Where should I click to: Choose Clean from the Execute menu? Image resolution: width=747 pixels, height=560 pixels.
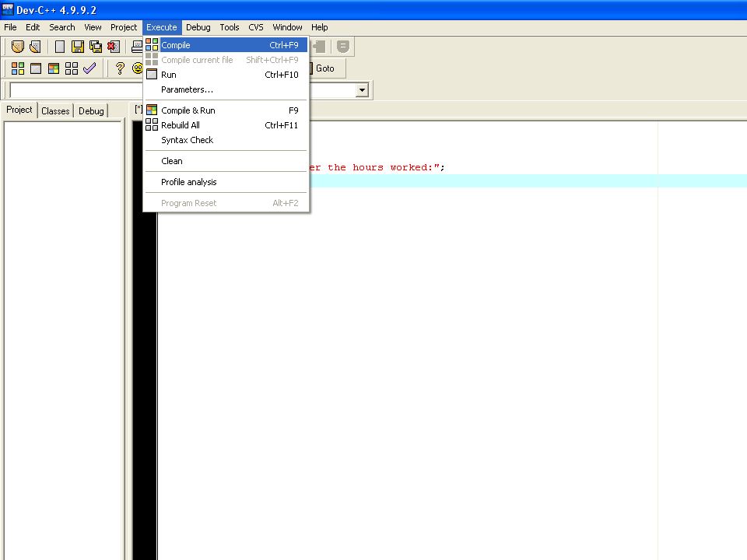click(226, 160)
